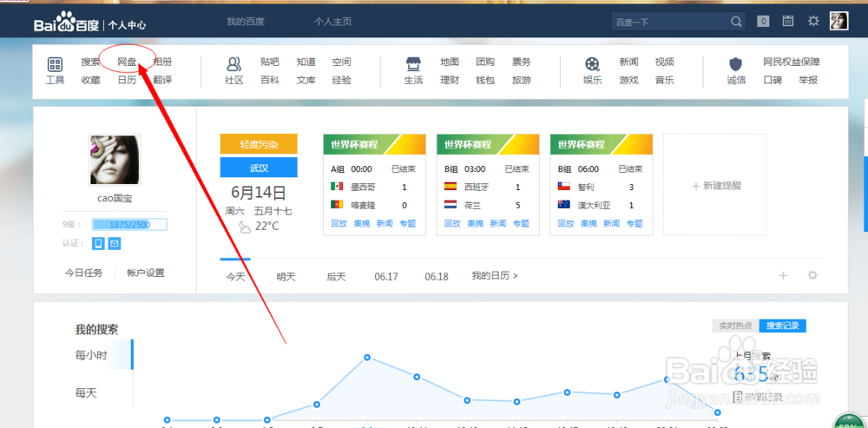Click the 娱乐 film reel icon
This screenshot has width=868, height=428.
pyautogui.click(x=592, y=64)
